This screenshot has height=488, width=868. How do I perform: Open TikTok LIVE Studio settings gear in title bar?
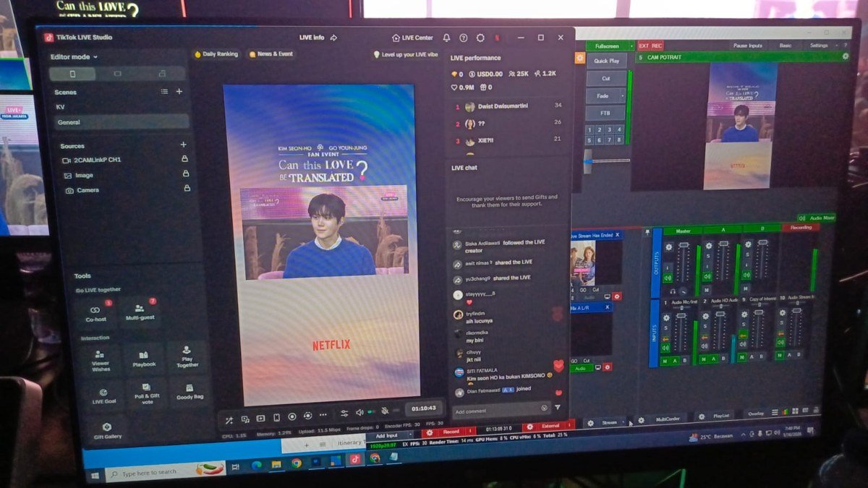click(480, 38)
